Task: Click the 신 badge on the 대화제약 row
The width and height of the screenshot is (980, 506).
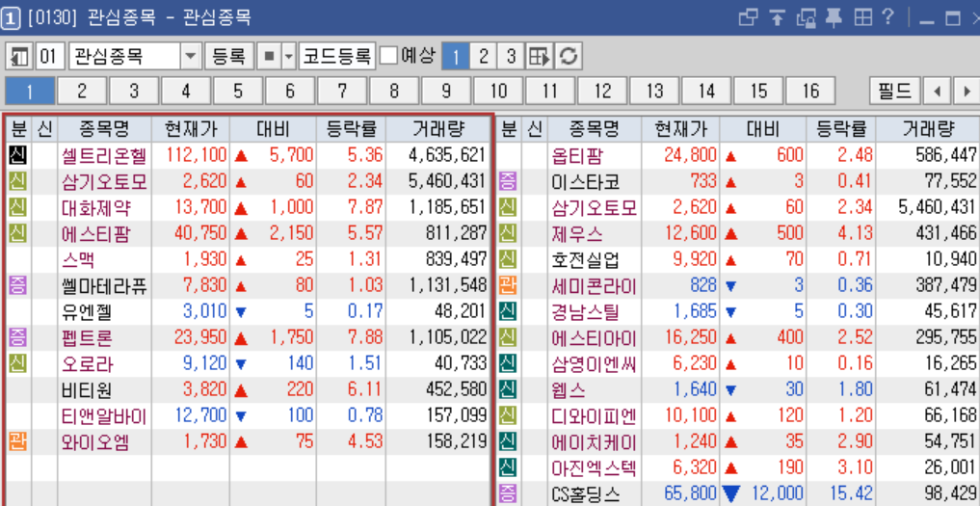Action: click(x=18, y=207)
